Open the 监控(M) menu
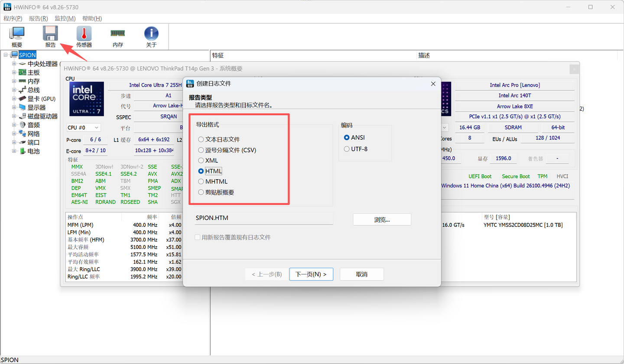 [65, 18]
